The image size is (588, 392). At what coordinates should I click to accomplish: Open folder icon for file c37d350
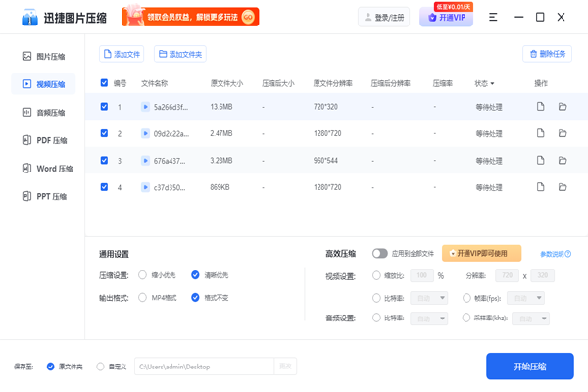563,186
